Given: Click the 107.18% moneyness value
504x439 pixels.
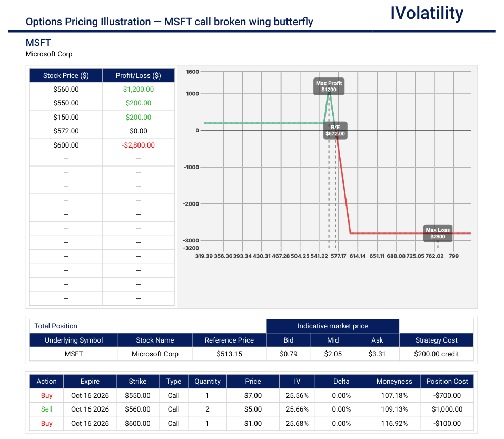Looking at the screenshot, I should coord(394,395).
